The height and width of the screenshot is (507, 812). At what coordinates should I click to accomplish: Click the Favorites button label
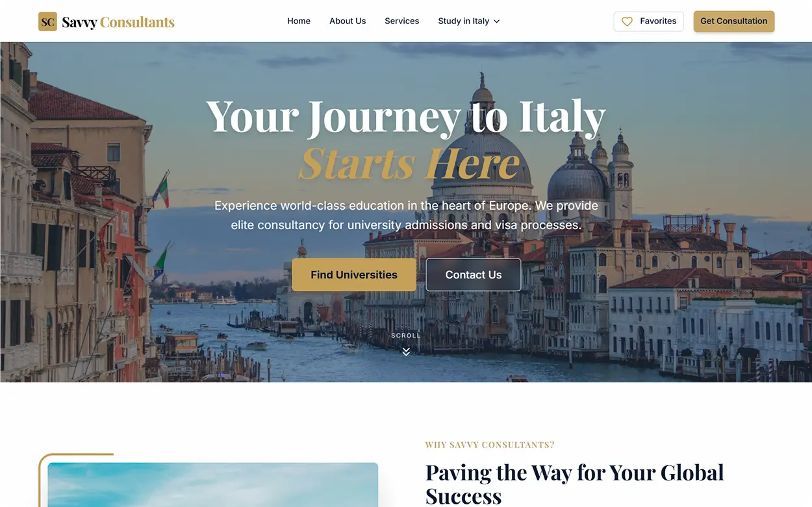(x=658, y=21)
